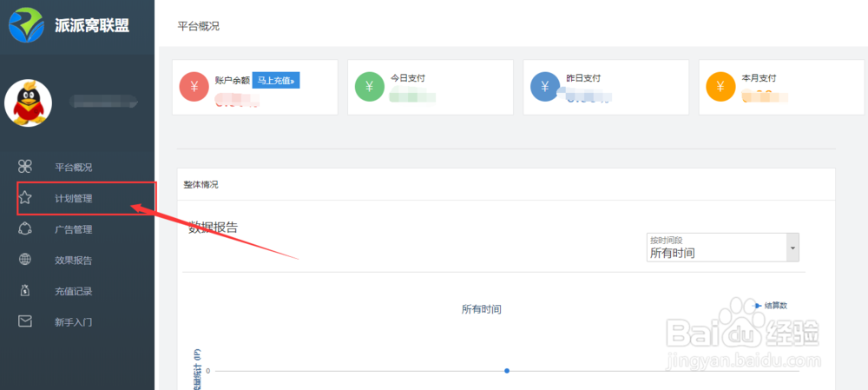Click the blue 昨日支付 yen icon

click(x=545, y=87)
